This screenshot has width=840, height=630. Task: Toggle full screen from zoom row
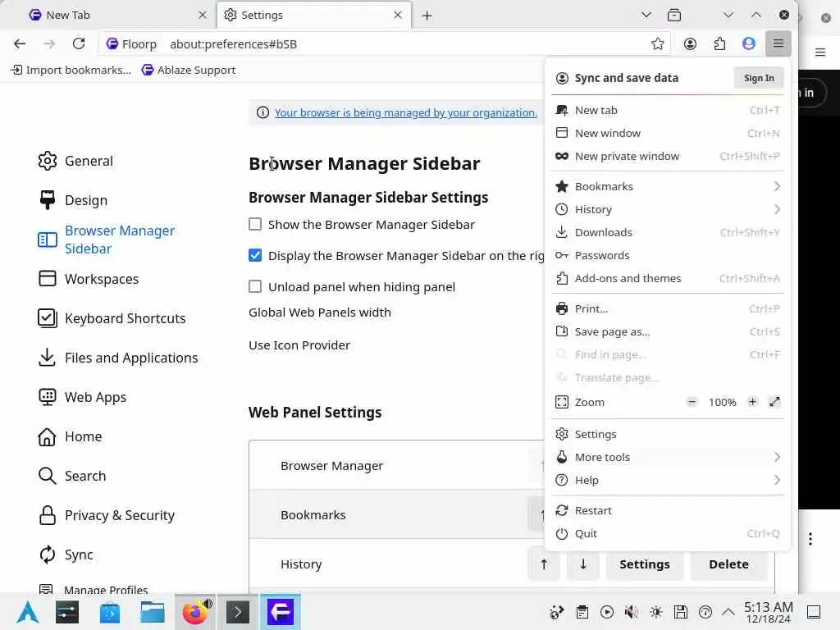click(774, 402)
